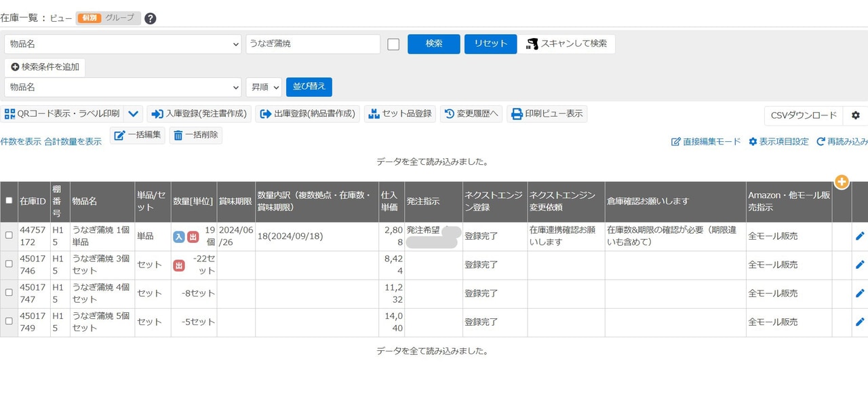Click the 合計数量を表示 link
Image resolution: width=868 pixels, height=395 pixels.
pos(73,142)
